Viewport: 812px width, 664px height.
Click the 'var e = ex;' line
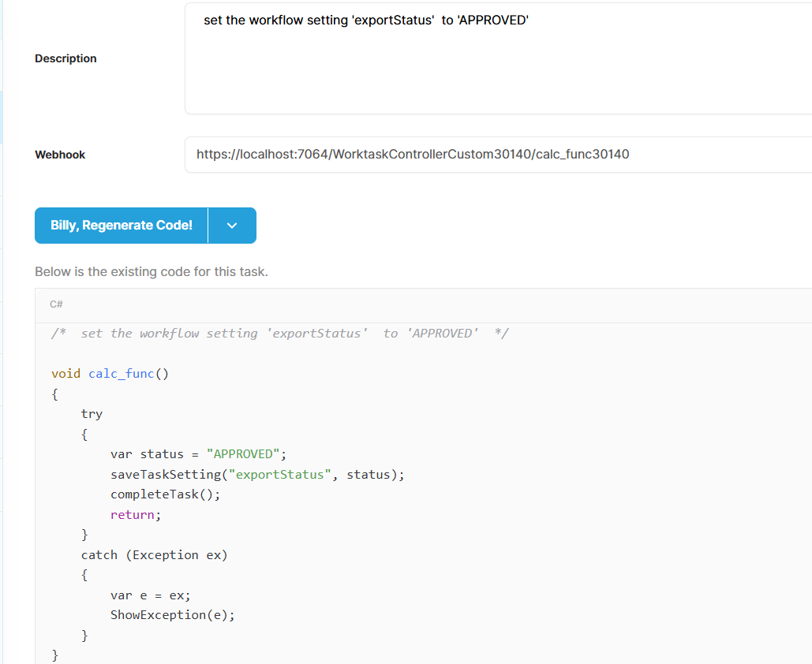click(151, 595)
